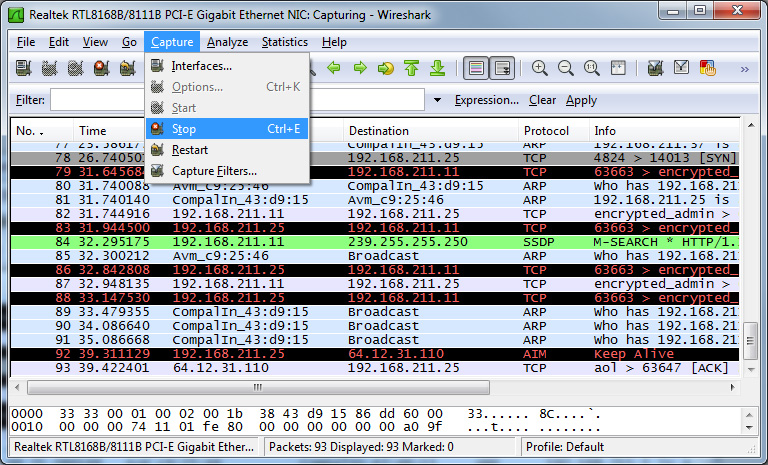
Task: Toggle packet list colorization
Action: point(476,69)
